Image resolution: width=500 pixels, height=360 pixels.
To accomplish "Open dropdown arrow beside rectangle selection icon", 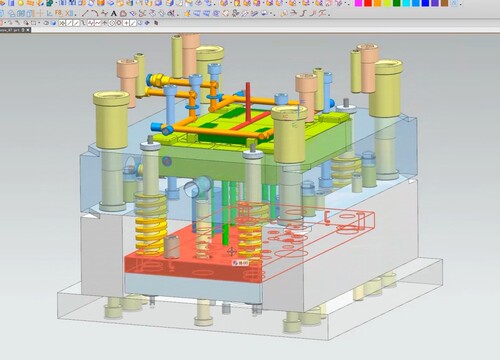I will 39,23.
